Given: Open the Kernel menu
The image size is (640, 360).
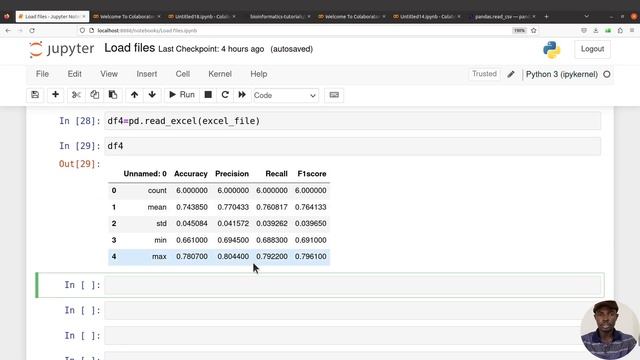Looking at the screenshot, I should [x=220, y=74].
